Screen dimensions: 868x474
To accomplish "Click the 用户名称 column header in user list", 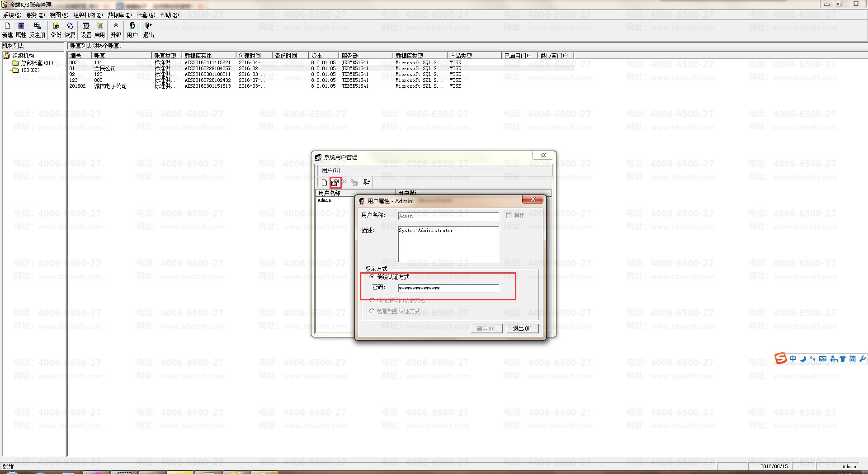I will pos(356,193).
